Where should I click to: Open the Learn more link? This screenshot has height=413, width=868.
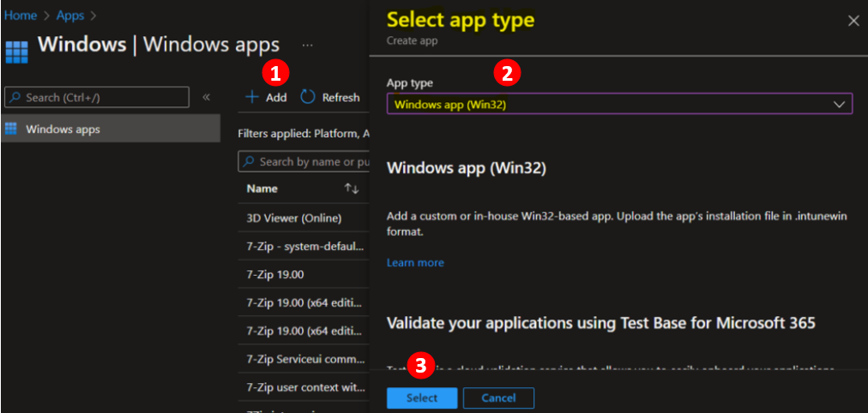[x=415, y=262]
